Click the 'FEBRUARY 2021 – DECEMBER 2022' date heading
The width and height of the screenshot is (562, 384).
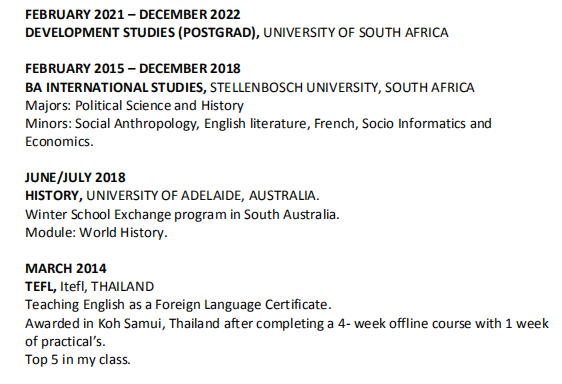[133, 15]
